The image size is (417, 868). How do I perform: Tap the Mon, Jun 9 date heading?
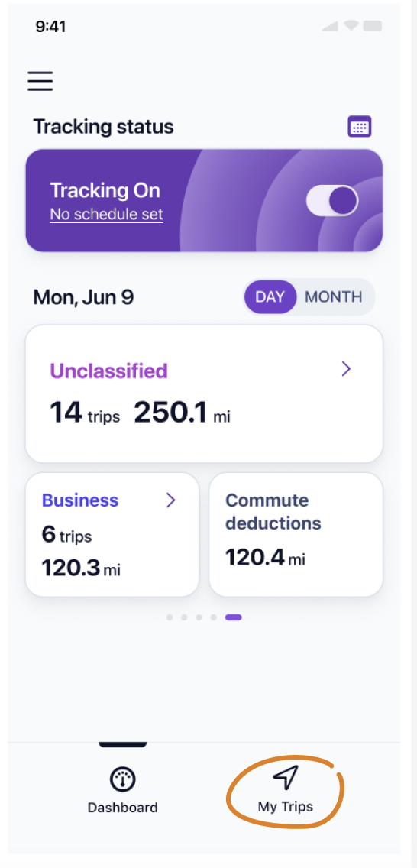pyautogui.click(x=83, y=297)
